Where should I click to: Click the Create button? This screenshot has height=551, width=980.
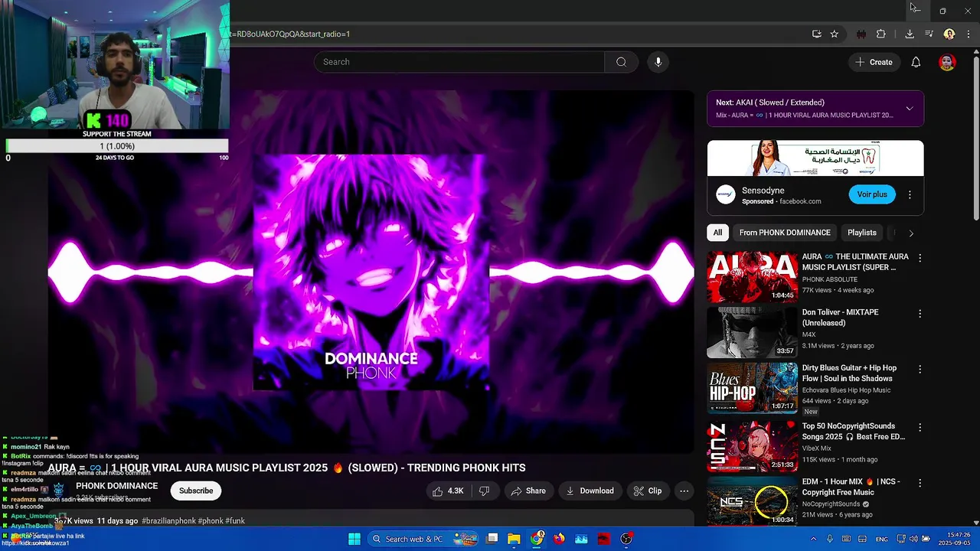(874, 62)
